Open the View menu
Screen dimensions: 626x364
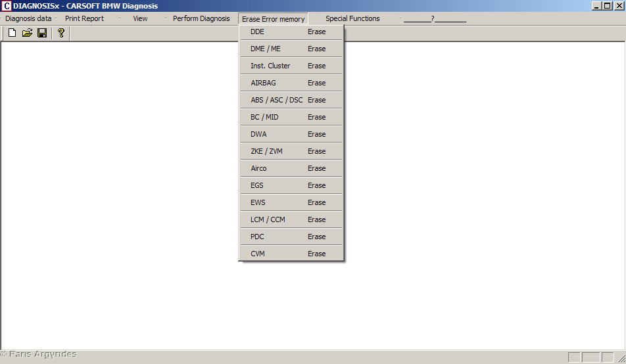click(140, 18)
